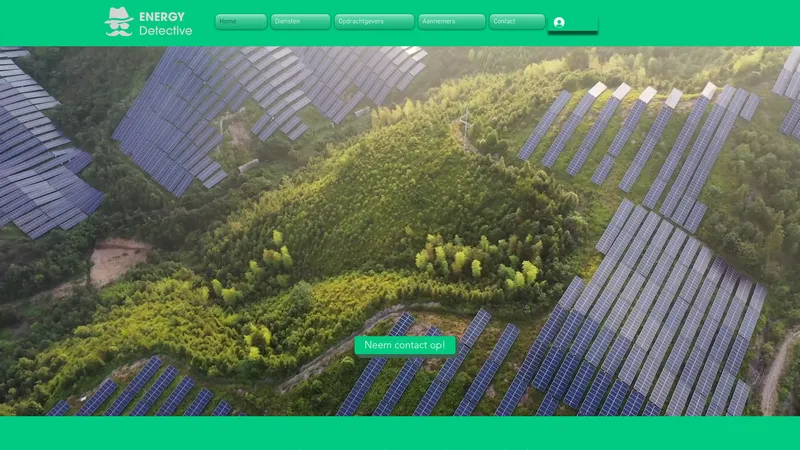Click the 'ENERGY Detective' brand text
Viewport: 800px width, 450px height.
165,23
